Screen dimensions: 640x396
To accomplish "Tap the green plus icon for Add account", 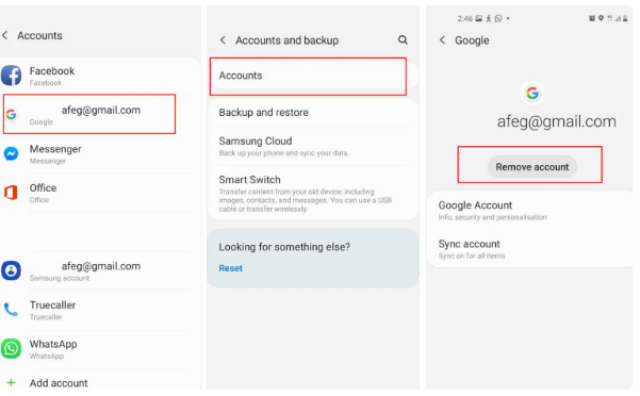I will 11,383.
